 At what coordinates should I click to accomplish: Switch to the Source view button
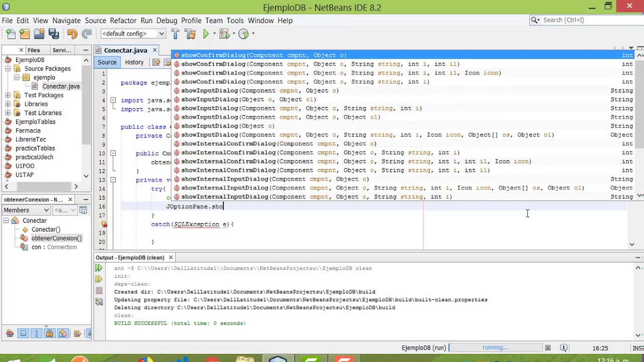[107, 62]
